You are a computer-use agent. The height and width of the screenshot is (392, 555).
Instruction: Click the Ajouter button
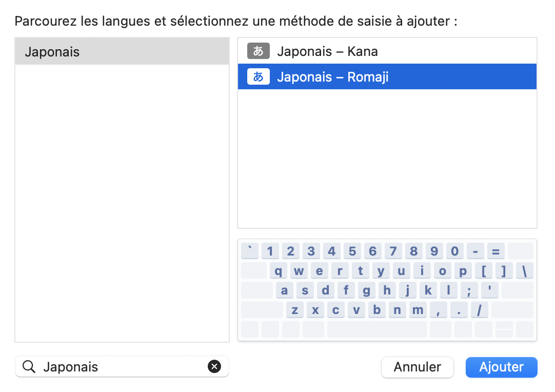point(501,367)
